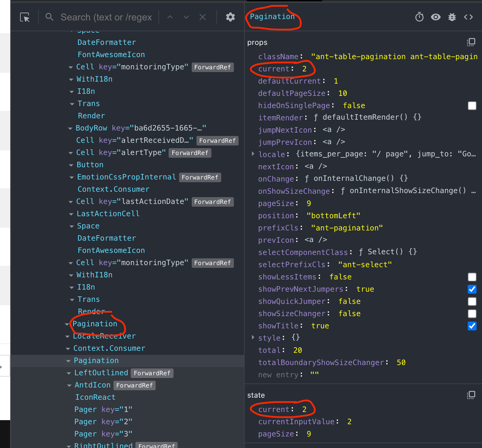The image size is (482, 448).
Task: Click the eye icon to inspect matching DOM element
Action: [435, 17]
